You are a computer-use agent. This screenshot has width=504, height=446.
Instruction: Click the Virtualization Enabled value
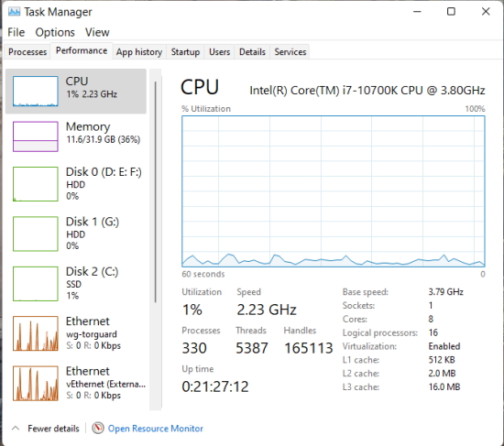(444, 346)
